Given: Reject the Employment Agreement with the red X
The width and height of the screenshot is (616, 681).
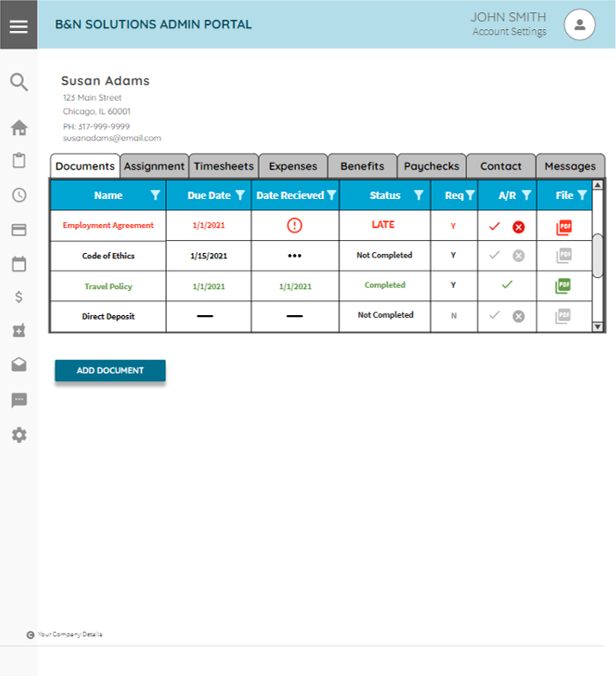Looking at the screenshot, I should click(519, 227).
